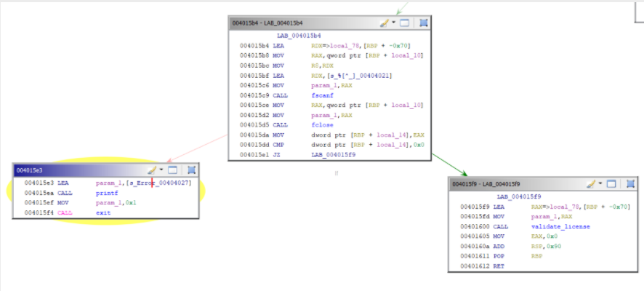
Task: Open color dropdown arrow in block 004015e3
Action: coord(162,170)
